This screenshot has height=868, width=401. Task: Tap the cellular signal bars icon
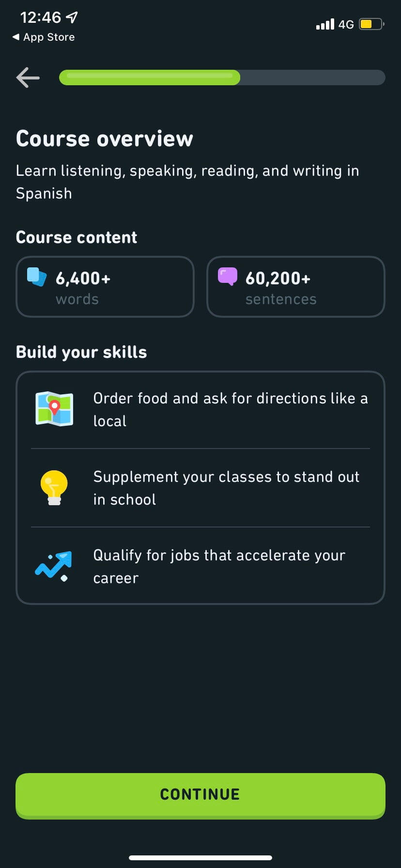pyautogui.click(x=325, y=24)
